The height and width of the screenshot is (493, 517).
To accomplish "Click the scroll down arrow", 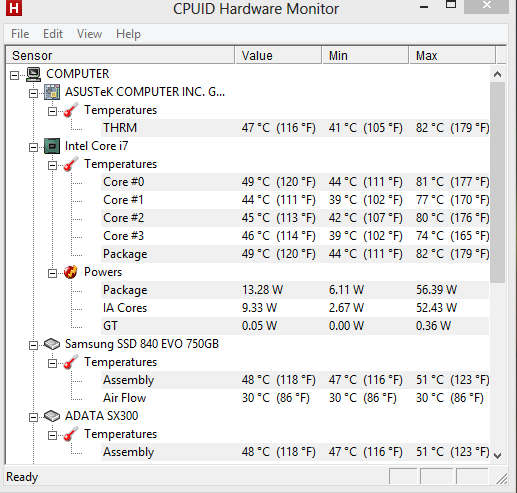I will click(x=497, y=455).
